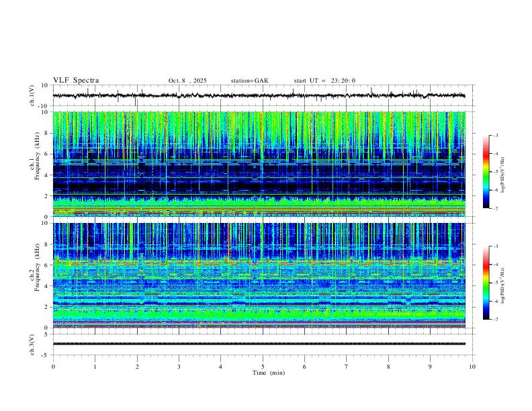Click the "-5" tick on ch.3(V) axis
532x411 pixels.
46,355
